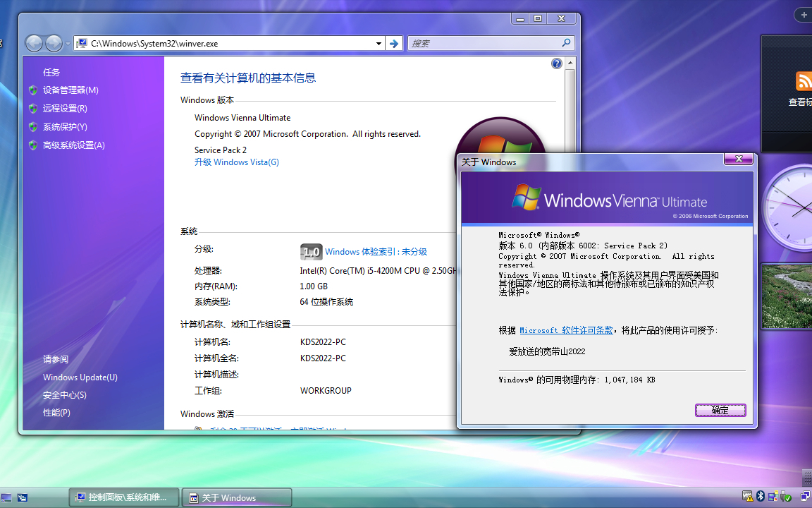Click the Back navigation arrow button
The image size is (812, 508).
point(34,44)
